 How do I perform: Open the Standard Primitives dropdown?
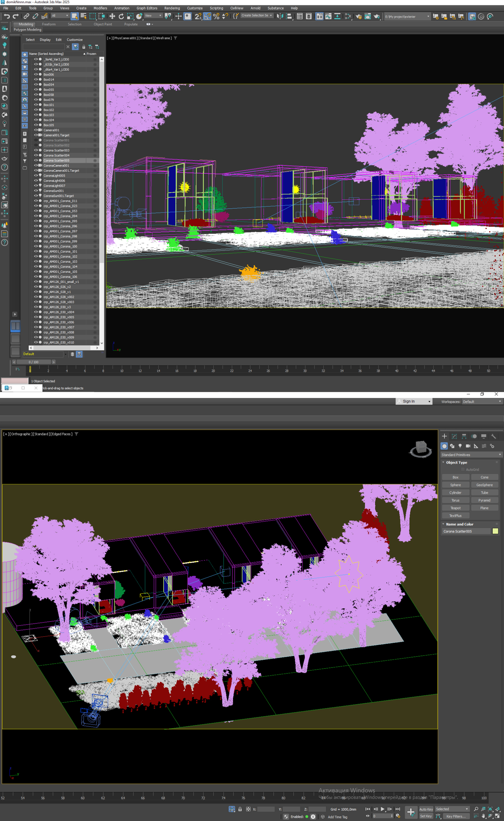(x=471, y=455)
